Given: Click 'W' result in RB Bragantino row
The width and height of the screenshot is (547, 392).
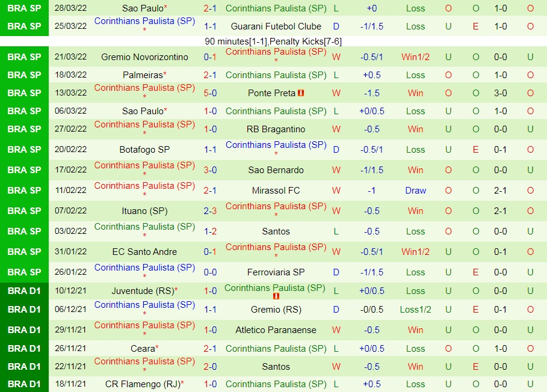Looking at the screenshot, I should tap(336, 129).
